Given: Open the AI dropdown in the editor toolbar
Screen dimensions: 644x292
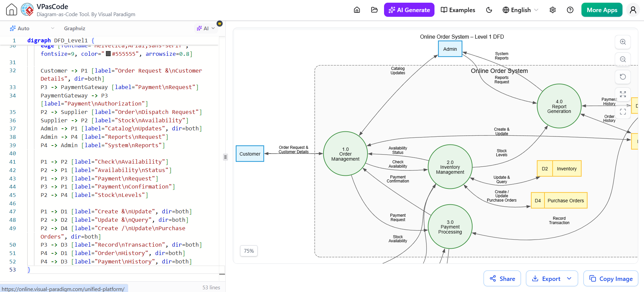Looking at the screenshot, I should coord(206,28).
